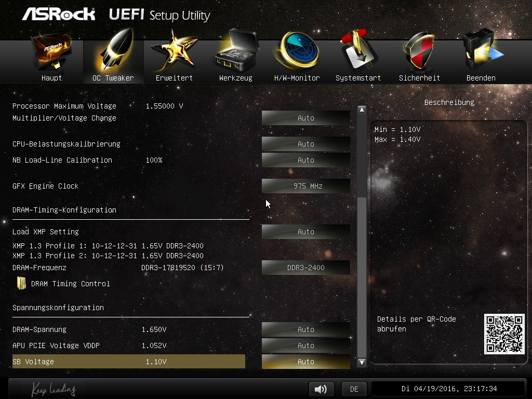Open DRAM-Frequenz DDR3-2400 dropdown
Screen dimensions: 532x399
(x=305, y=268)
